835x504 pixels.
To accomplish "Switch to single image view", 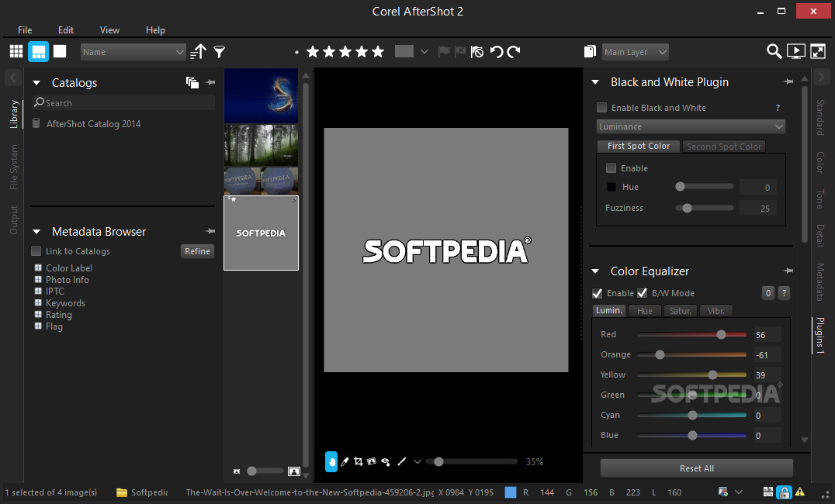I will [60, 51].
